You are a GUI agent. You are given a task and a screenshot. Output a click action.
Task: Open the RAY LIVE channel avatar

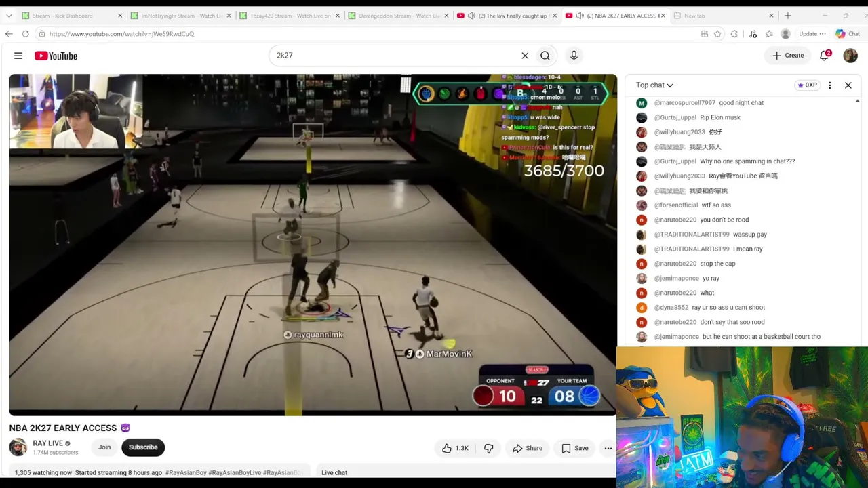(x=18, y=447)
